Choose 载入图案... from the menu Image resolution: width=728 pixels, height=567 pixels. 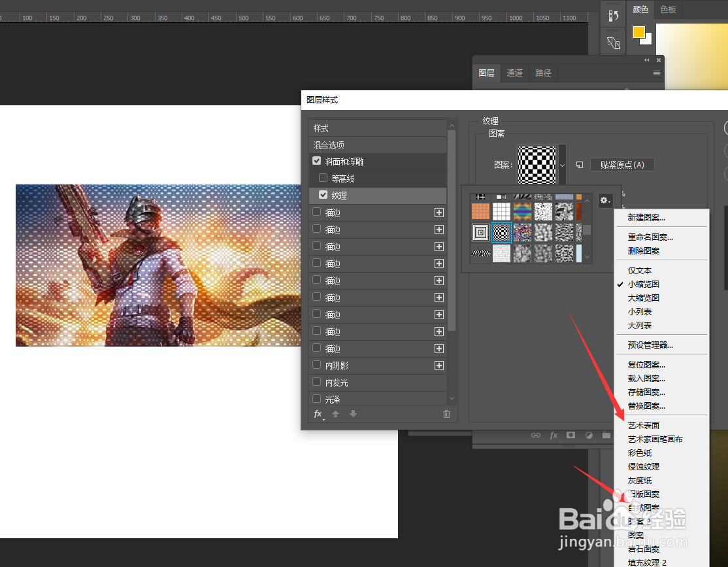[646, 379]
